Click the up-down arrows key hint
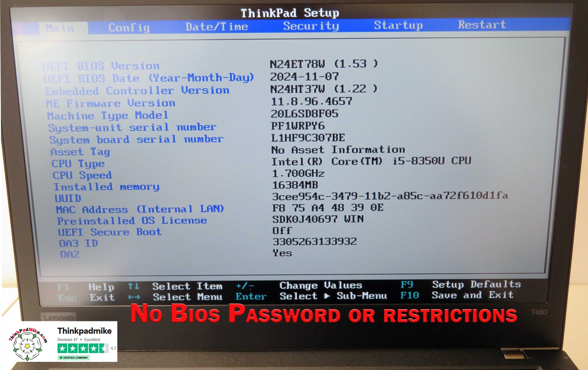Screen dimensions: 588x370 [134, 286]
